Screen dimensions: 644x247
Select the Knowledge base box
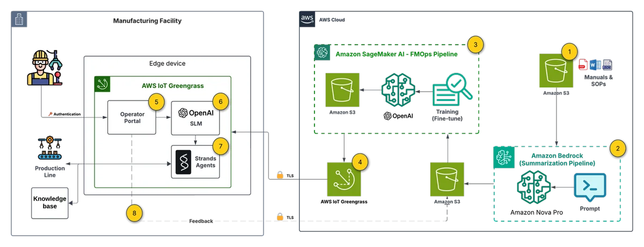pos(50,203)
